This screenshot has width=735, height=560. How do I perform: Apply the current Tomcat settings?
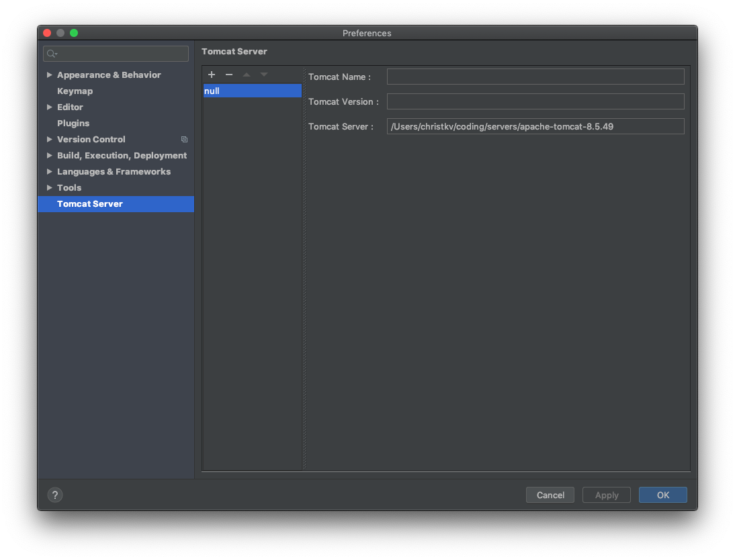point(606,495)
